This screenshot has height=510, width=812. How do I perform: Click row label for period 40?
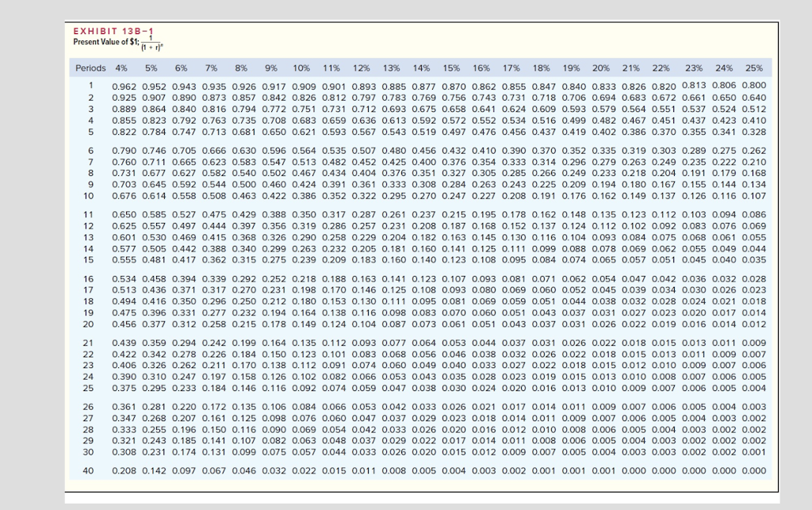tap(89, 470)
